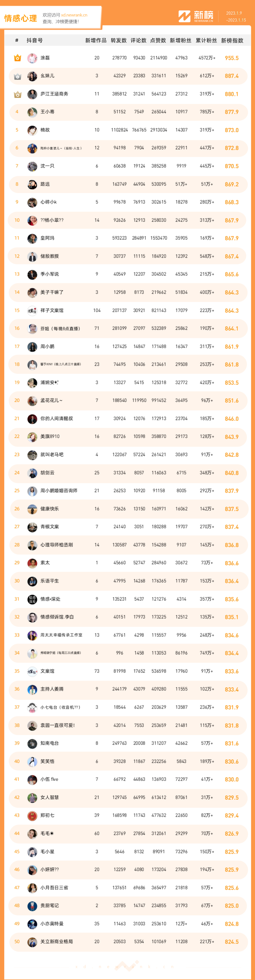
Task: Open account name 储殷教授
Action: 50,256
